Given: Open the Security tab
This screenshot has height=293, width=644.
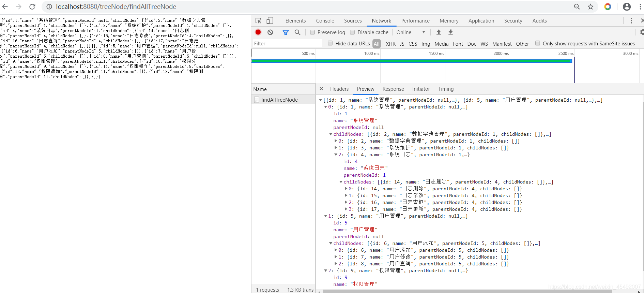Looking at the screenshot, I should (x=513, y=21).
